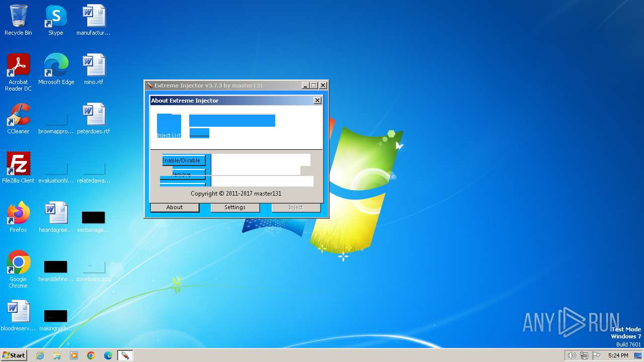Open the Recycle Bin desktop icon

tap(18, 21)
